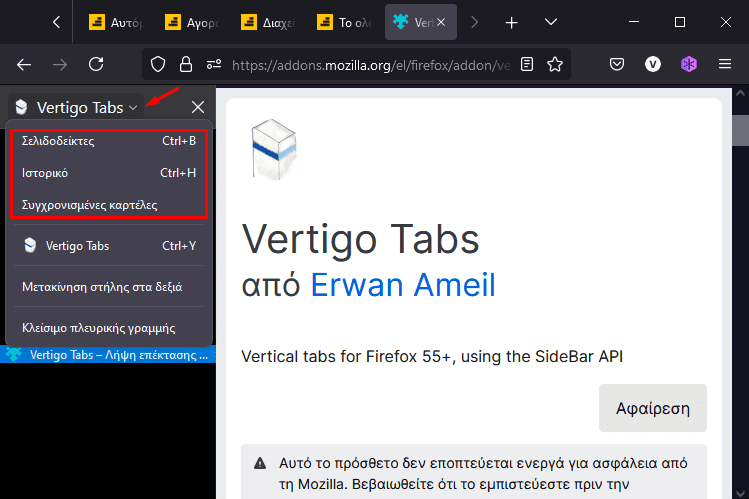
Task: Open the Erwan Ameil author link
Action: (403, 285)
